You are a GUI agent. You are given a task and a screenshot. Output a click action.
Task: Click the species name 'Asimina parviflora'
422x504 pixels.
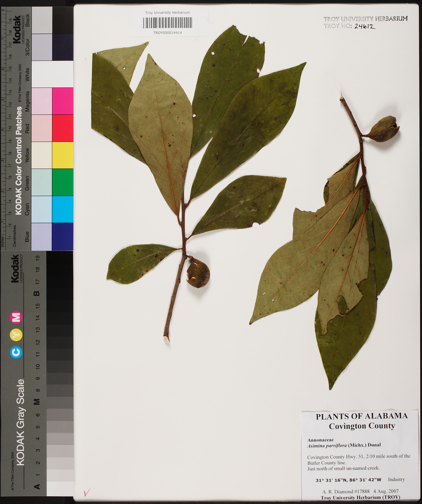click(x=327, y=445)
